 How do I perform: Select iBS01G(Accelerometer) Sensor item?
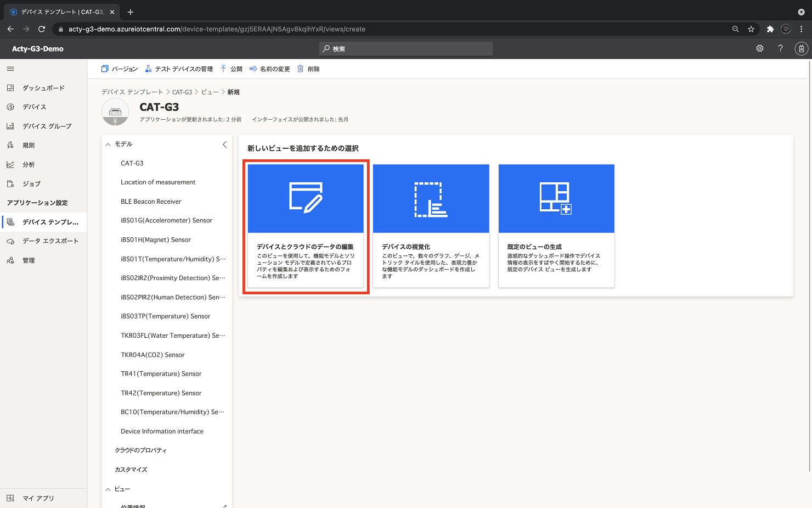(166, 220)
